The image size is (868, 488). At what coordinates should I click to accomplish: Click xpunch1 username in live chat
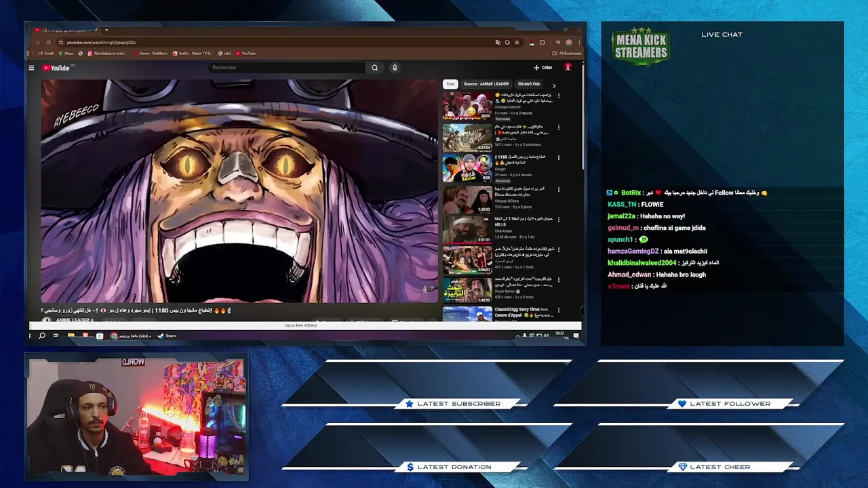pos(620,239)
